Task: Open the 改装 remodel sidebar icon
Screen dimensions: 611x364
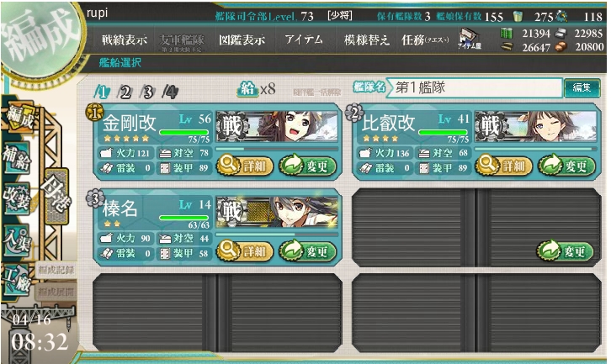Action: point(17,198)
